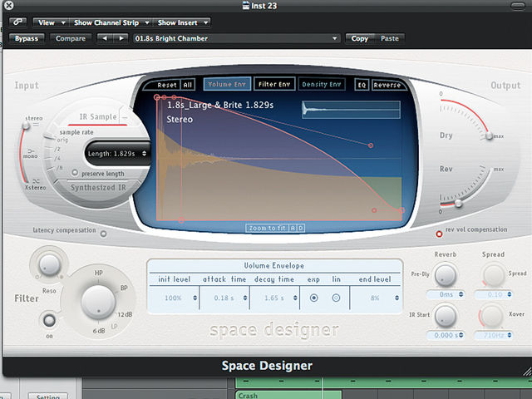The width and height of the screenshot is (532, 399).
Task: Enable preserve length option
Action: [75, 173]
